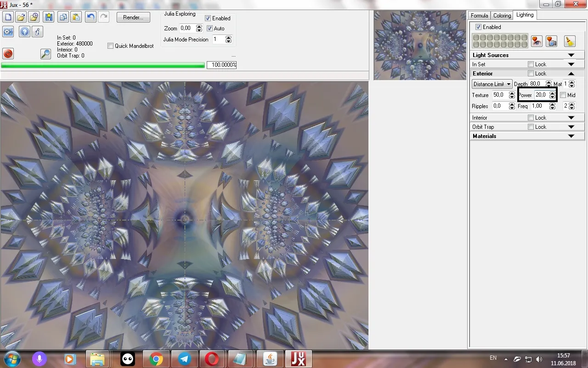588x368 pixels.
Task: Click the Texture value stepper
Action: tap(512, 95)
